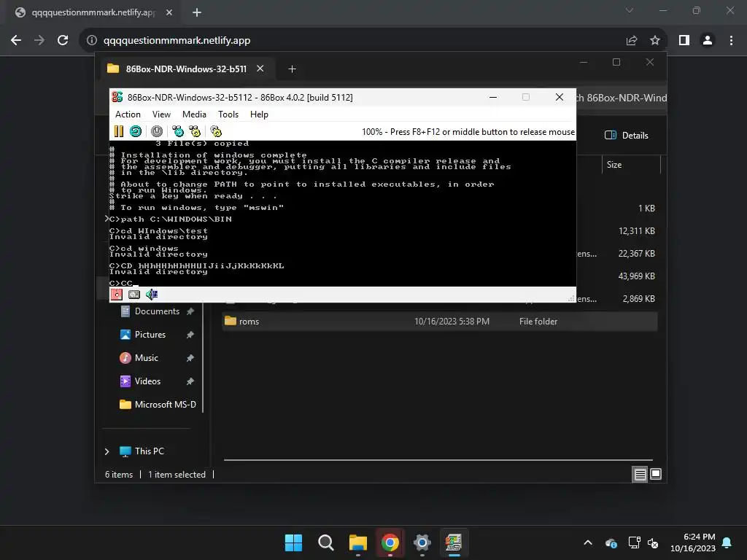
Task: Open Settings gear in taskbar
Action: pos(422,542)
